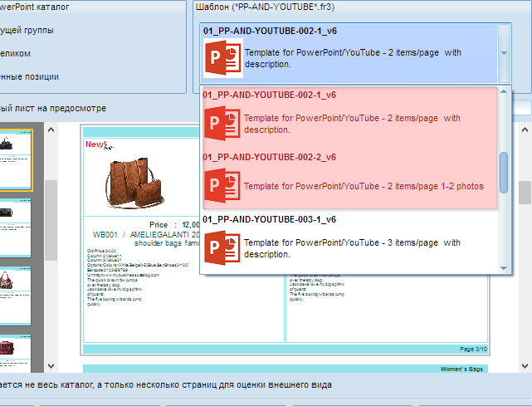Image resolution: width=532 pixels, height=406 pixels.
Task: Select template 01_PP-AND-YOUTUBE-002-2_v6 in list
Action: pyautogui.click(x=349, y=179)
